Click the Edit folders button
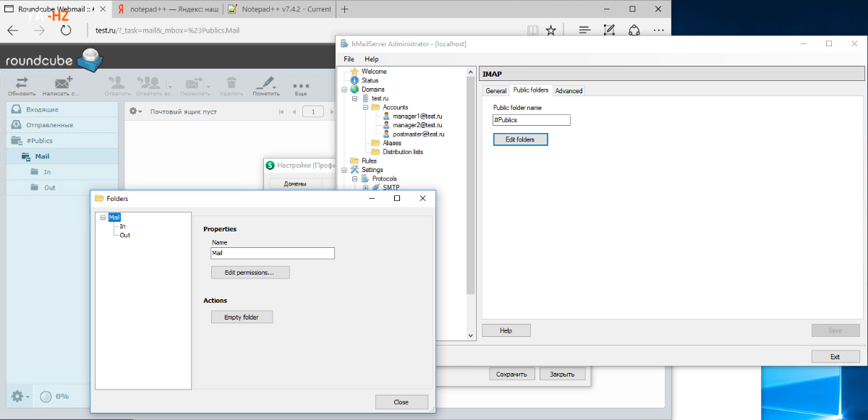868x420 pixels. (520, 140)
